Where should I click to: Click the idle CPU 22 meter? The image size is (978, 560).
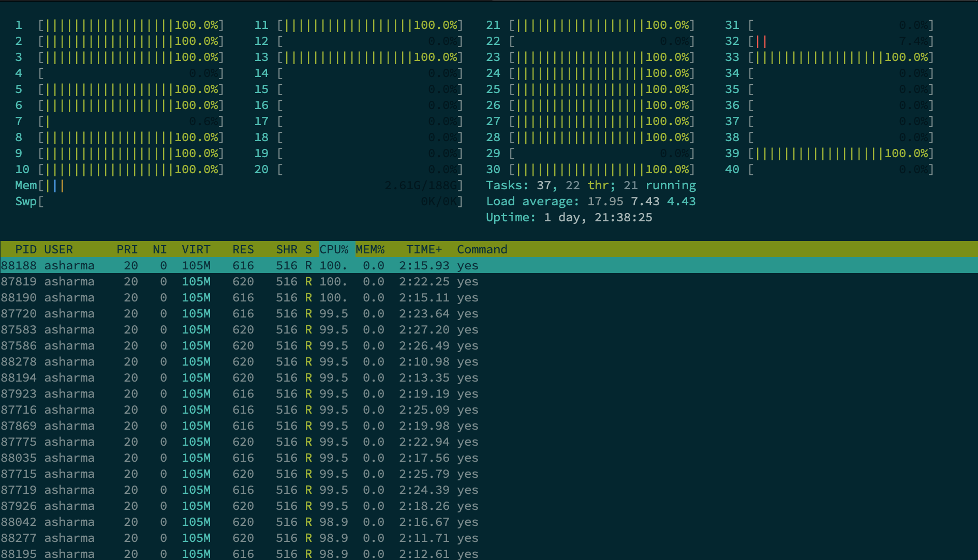pyautogui.click(x=590, y=41)
